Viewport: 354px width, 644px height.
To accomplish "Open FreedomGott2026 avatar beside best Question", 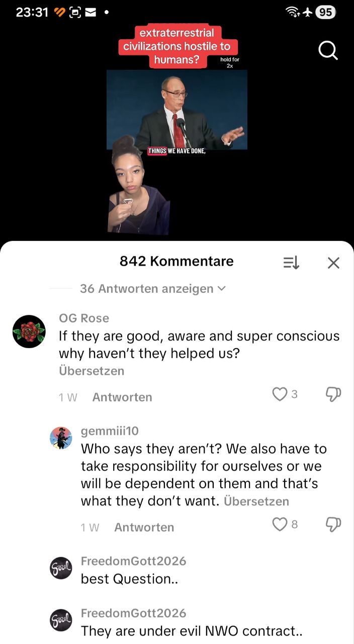I will click(61, 568).
